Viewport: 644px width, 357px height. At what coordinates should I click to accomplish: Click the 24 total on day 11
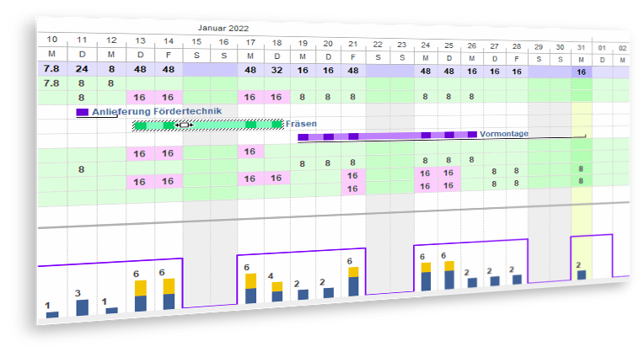(82, 69)
